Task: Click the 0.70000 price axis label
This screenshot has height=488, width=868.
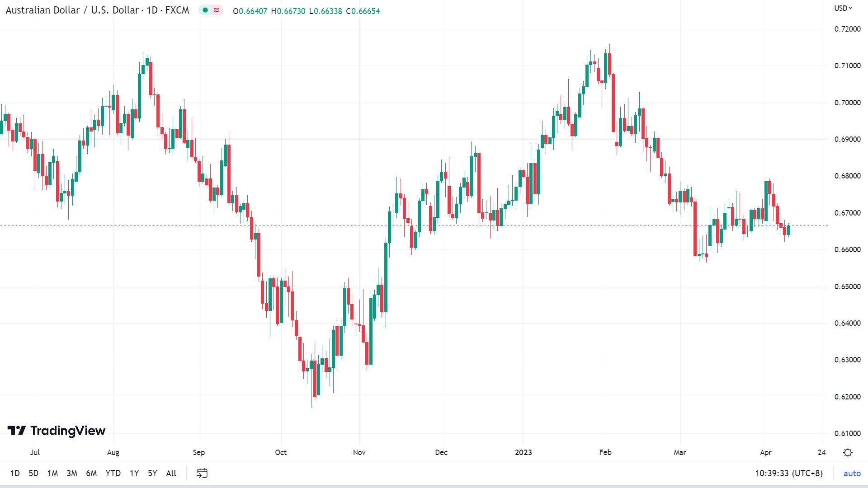Action: (848, 103)
